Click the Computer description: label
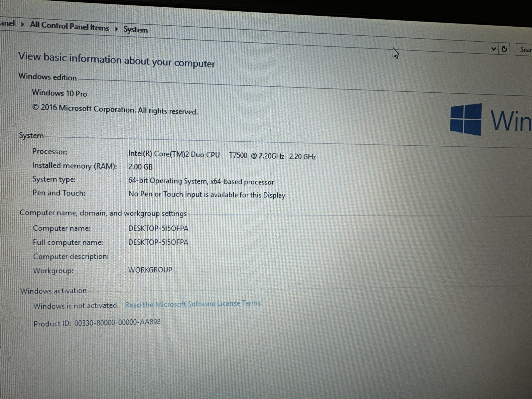Image resolution: width=532 pixels, height=399 pixels. [71, 256]
